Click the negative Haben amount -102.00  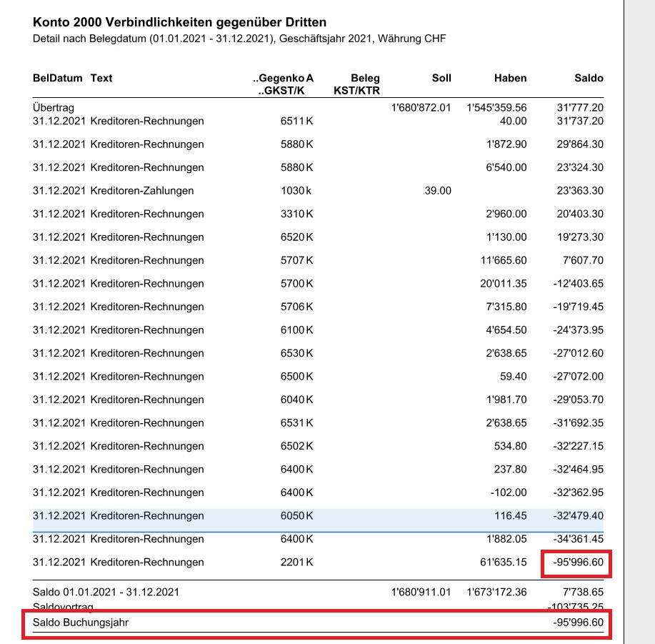(x=509, y=492)
